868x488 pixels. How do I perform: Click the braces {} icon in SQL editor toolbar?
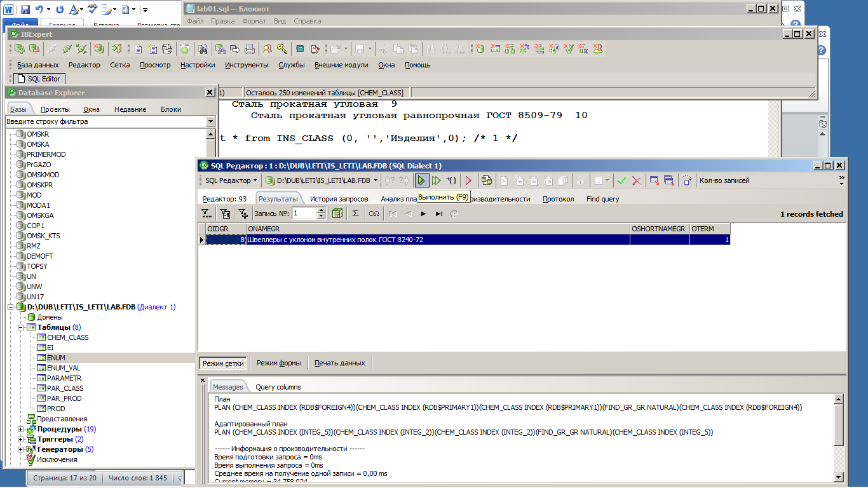[451, 180]
